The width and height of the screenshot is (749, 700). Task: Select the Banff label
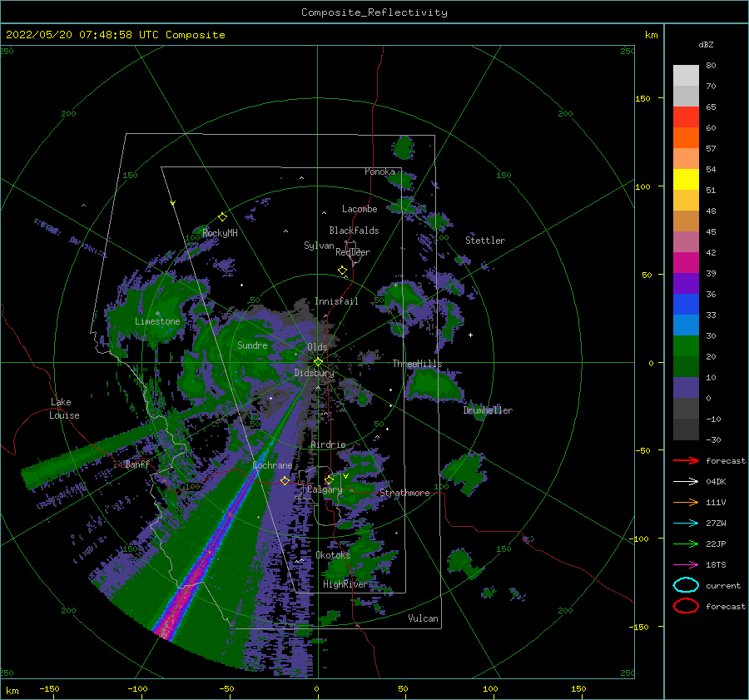coord(137,464)
